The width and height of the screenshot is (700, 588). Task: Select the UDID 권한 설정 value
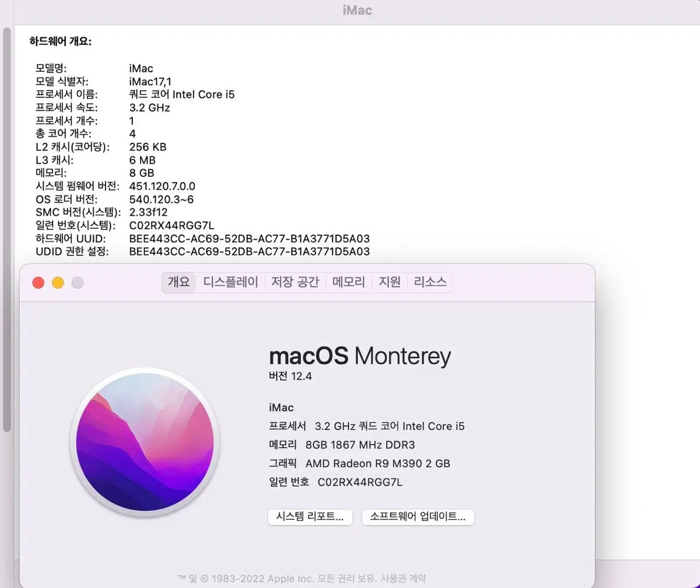click(x=249, y=251)
